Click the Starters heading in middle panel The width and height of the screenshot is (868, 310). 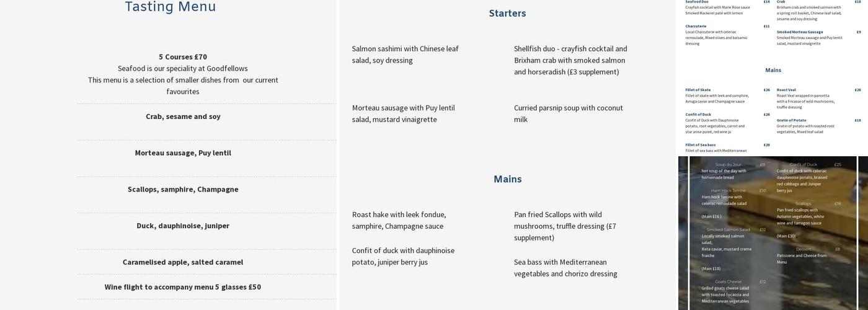coord(507,13)
